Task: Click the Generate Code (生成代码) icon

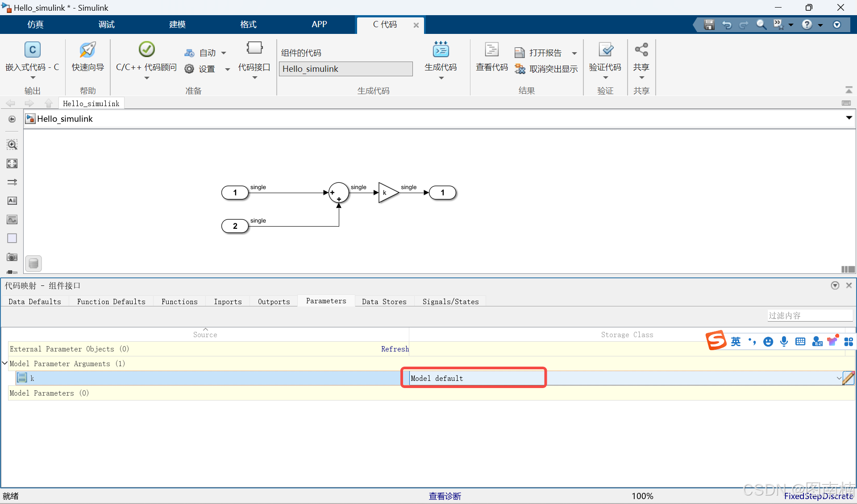Action: (441, 50)
